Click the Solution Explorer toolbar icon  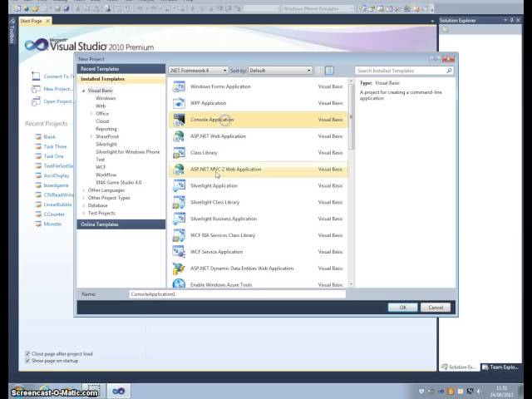coord(446,30)
